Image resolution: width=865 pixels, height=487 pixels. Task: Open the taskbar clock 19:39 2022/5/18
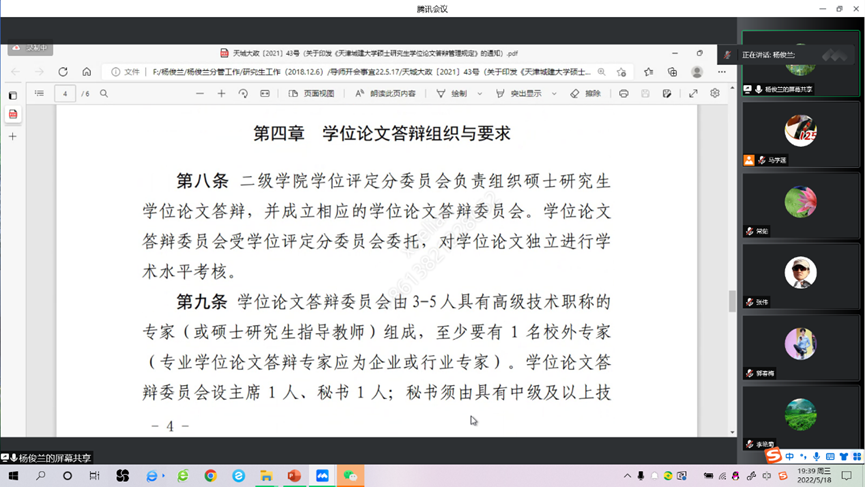814,475
